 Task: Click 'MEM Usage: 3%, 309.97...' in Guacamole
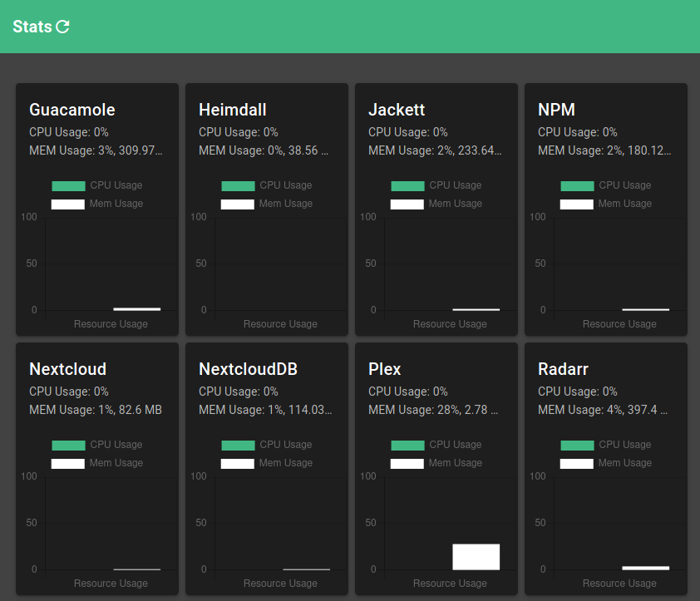pyautogui.click(x=96, y=150)
